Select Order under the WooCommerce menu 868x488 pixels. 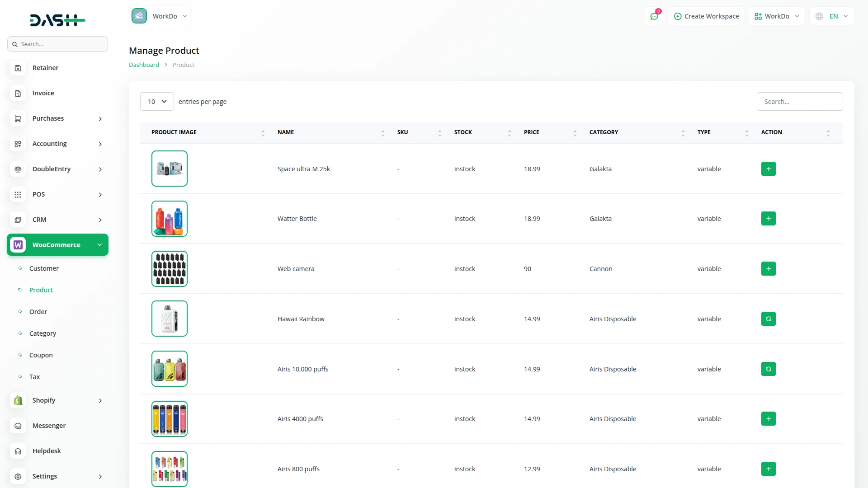38,311
